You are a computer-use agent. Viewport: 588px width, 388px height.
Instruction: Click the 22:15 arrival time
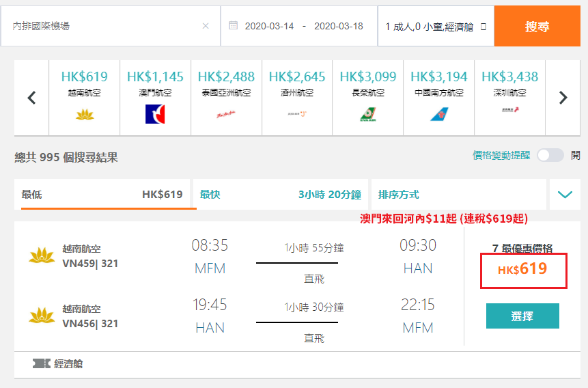[418, 305]
